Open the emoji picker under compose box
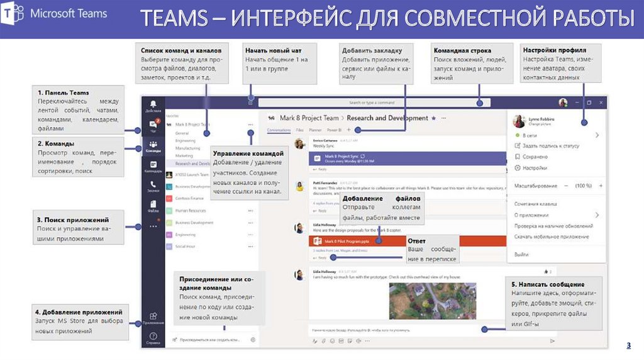The image size is (644, 361). click(332, 341)
